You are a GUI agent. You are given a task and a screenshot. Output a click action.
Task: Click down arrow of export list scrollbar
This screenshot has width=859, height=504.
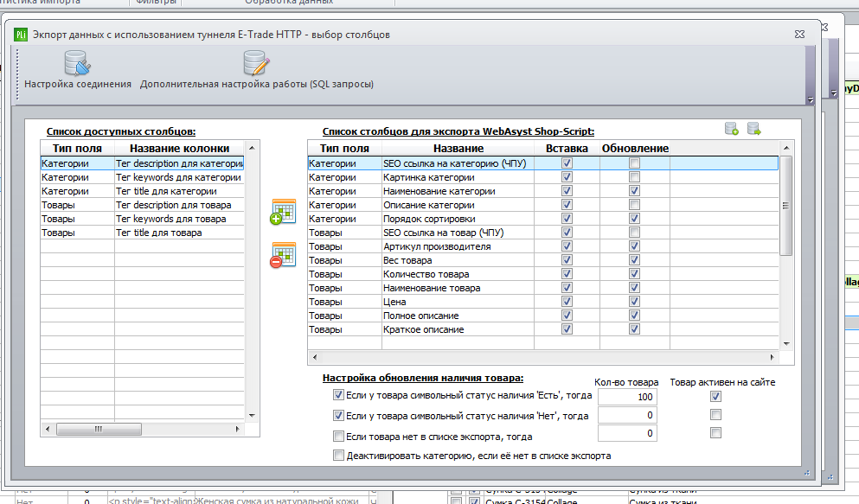click(x=786, y=344)
